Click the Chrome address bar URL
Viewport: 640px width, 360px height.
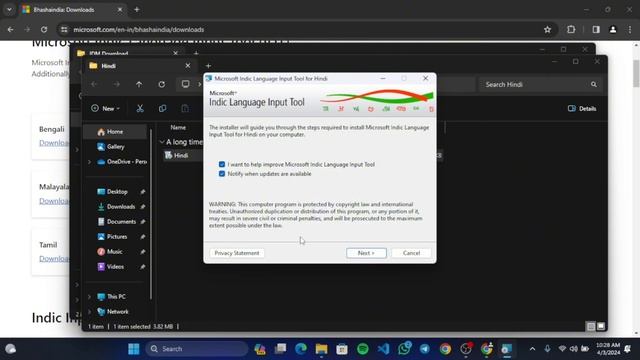click(139, 29)
